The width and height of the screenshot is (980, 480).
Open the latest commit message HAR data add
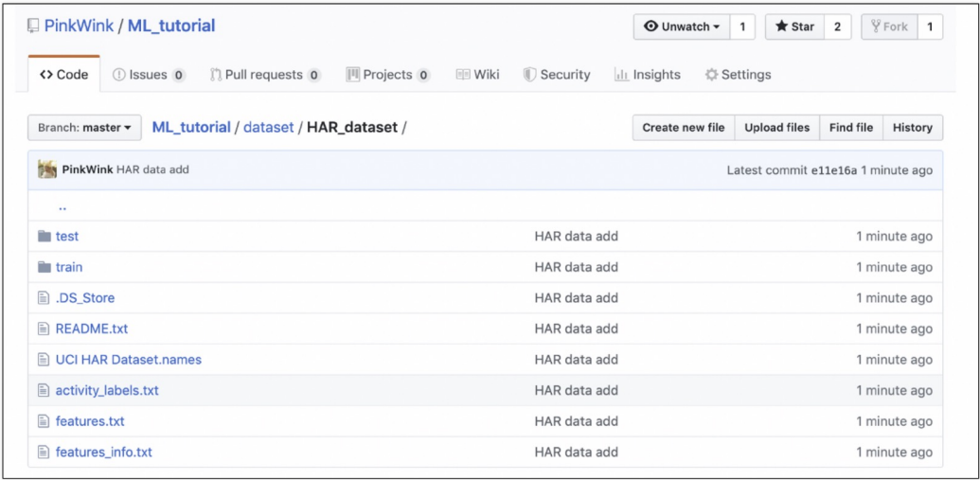[x=152, y=170]
